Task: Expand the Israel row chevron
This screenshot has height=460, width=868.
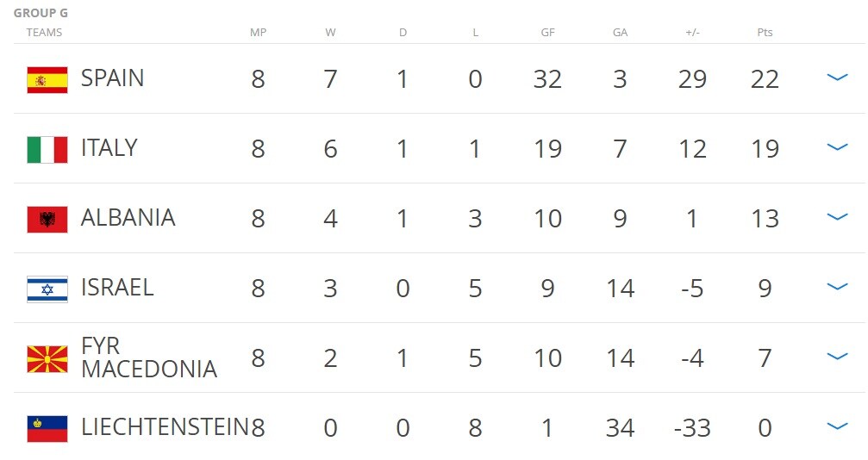Action: 837,286
